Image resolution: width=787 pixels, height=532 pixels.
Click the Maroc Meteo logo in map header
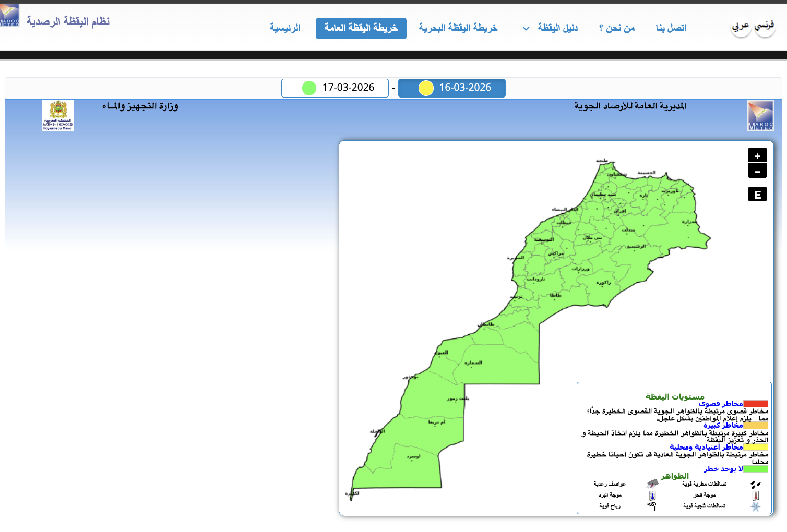click(760, 115)
